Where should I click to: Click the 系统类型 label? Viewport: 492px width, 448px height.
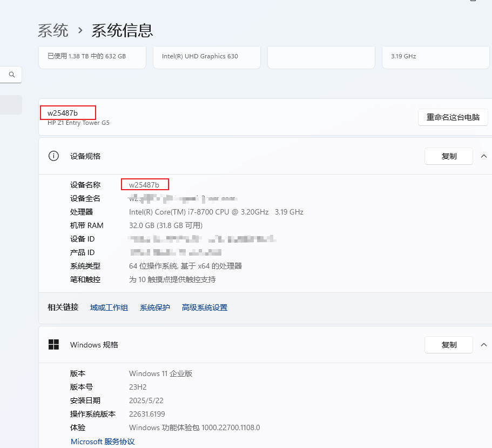coord(85,266)
